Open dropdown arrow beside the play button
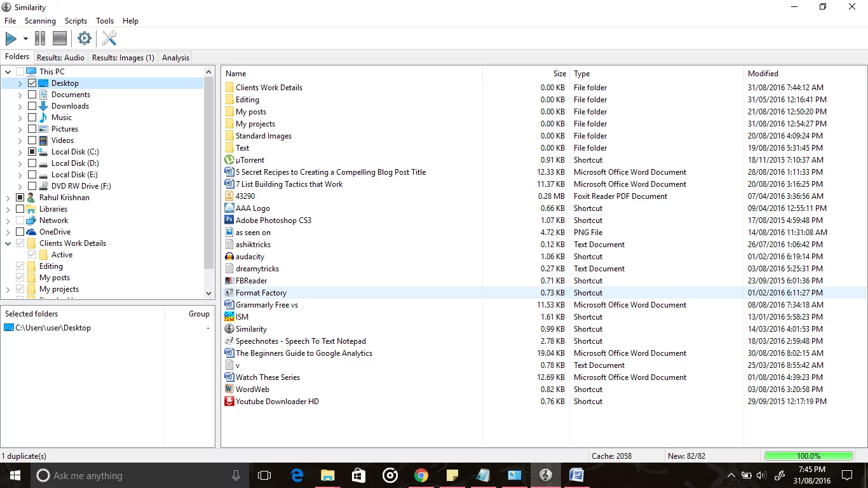The image size is (868, 488). point(25,39)
